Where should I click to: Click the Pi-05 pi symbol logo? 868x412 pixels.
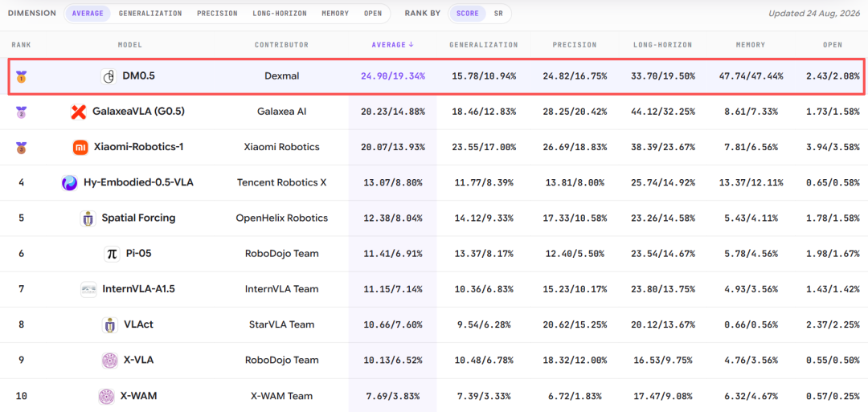(x=112, y=253)
